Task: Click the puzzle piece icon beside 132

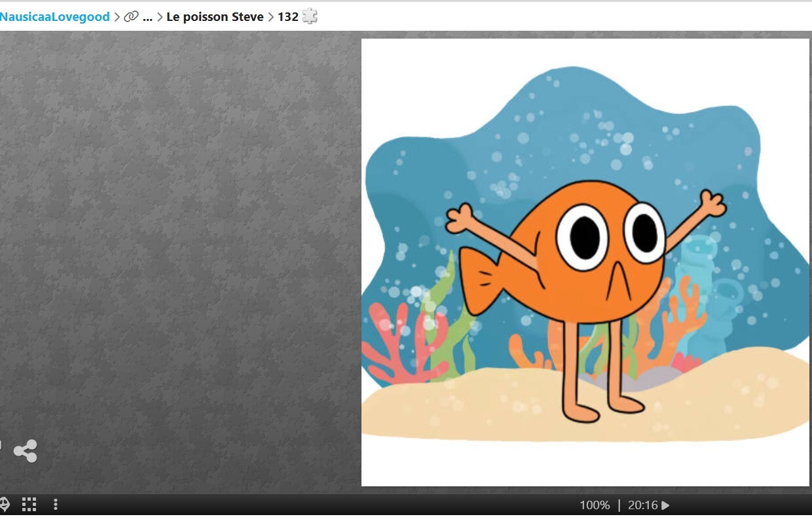Action: click(310, 16)
